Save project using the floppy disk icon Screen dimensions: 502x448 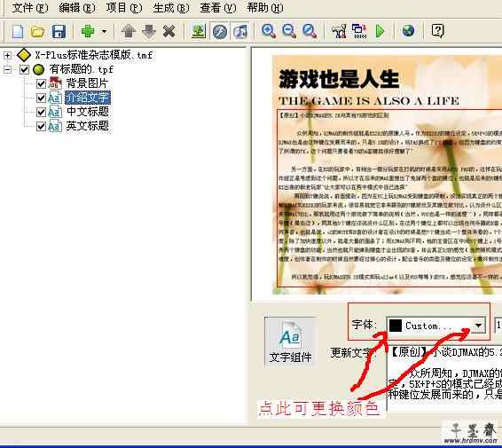click(59, 31)
